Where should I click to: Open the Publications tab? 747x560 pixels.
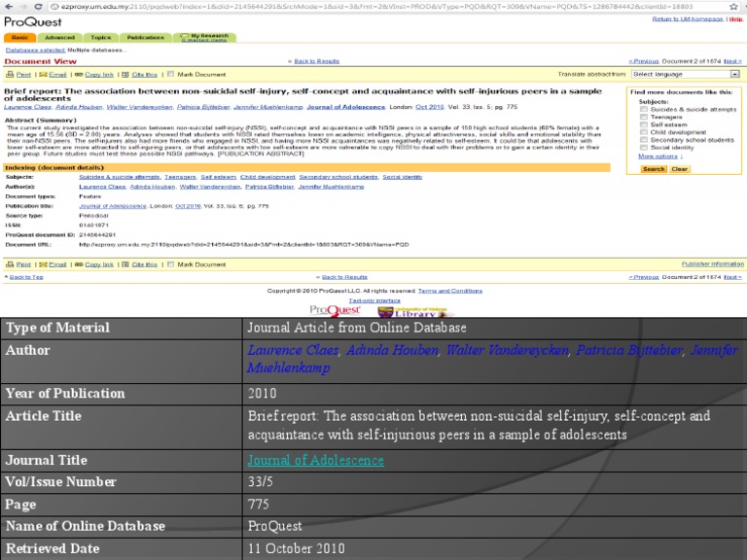pos(145,37)
